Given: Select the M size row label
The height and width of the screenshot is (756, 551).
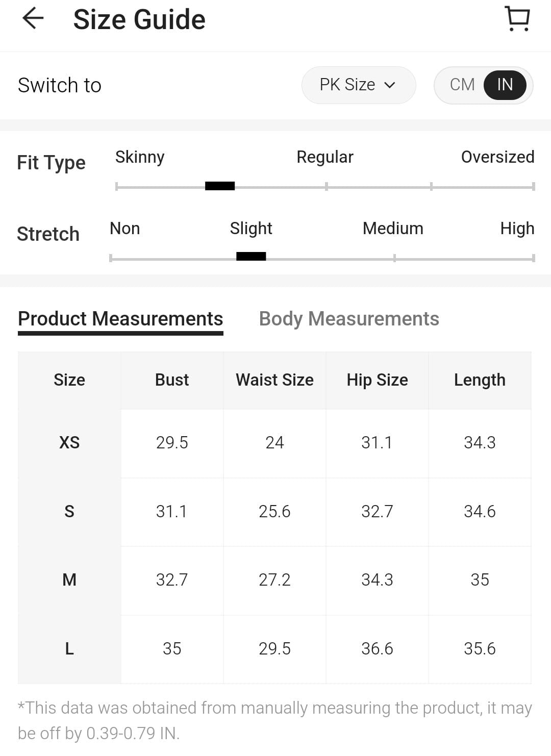Looking at the screenshot, I should pos(69,580).
